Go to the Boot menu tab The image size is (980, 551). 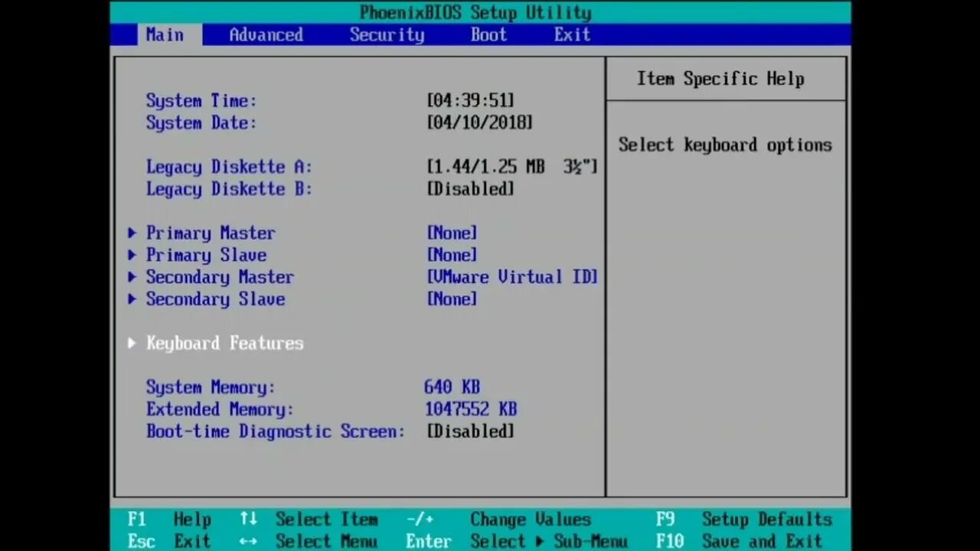[x=488, y=34]
